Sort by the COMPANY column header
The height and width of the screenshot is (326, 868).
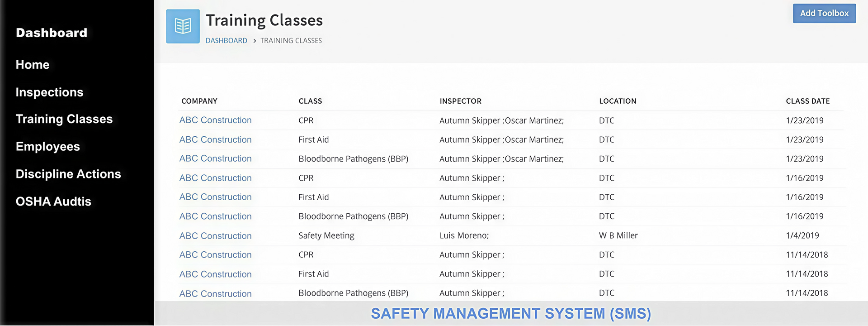click(x=199, y=101)
